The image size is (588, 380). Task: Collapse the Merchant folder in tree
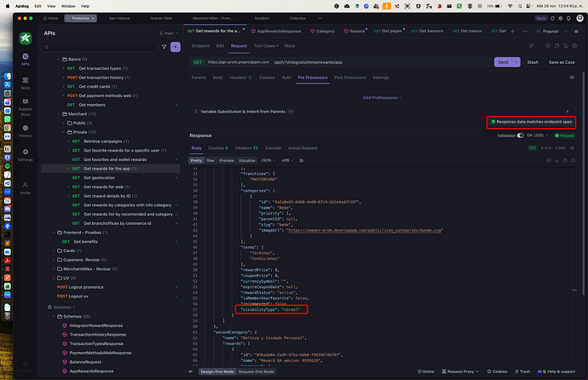coord(60,113)
